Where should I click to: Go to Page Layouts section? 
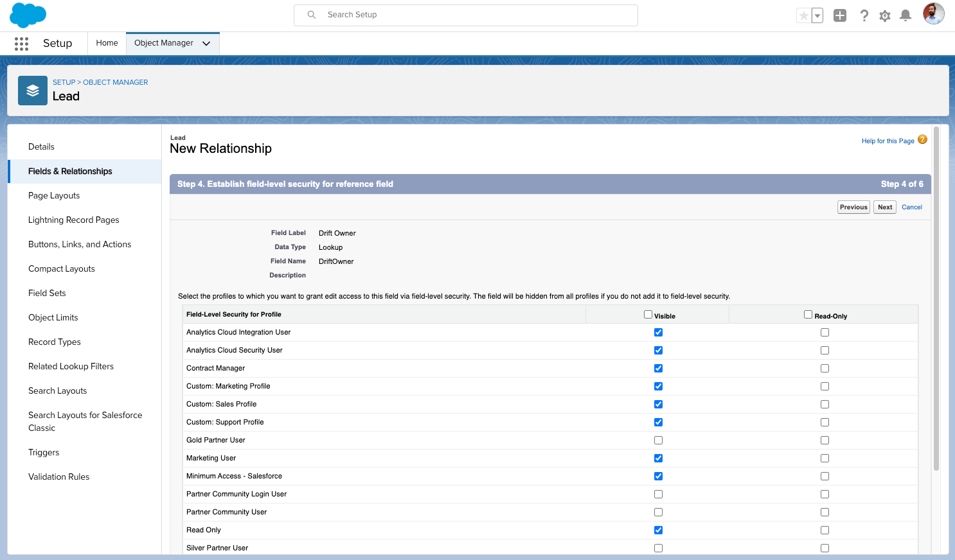click(85, 196)
